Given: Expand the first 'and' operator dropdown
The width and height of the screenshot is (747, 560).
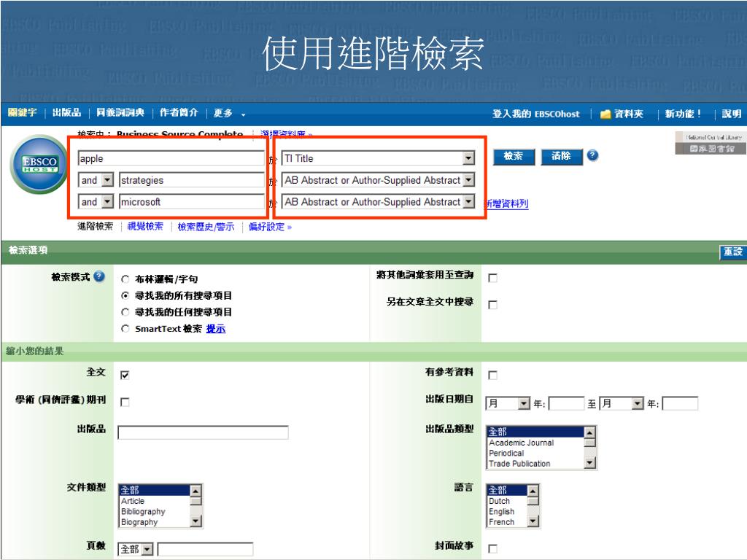Looking at the screenshot, I should pos(107,179).
